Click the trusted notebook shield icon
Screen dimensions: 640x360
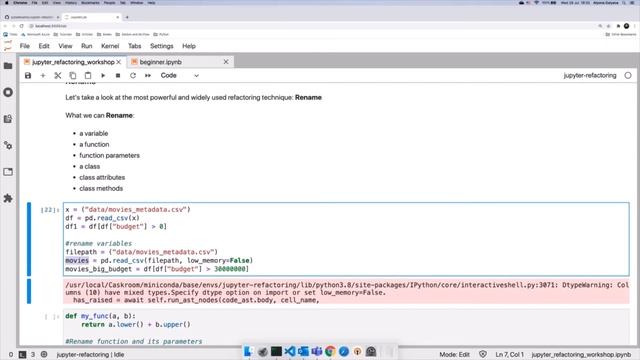(483, 355)
